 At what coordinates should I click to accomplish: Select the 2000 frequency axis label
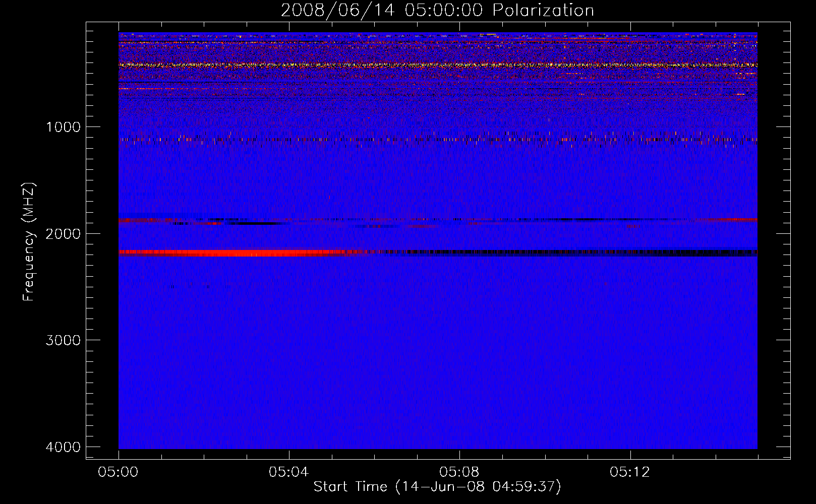coord(63,234)
